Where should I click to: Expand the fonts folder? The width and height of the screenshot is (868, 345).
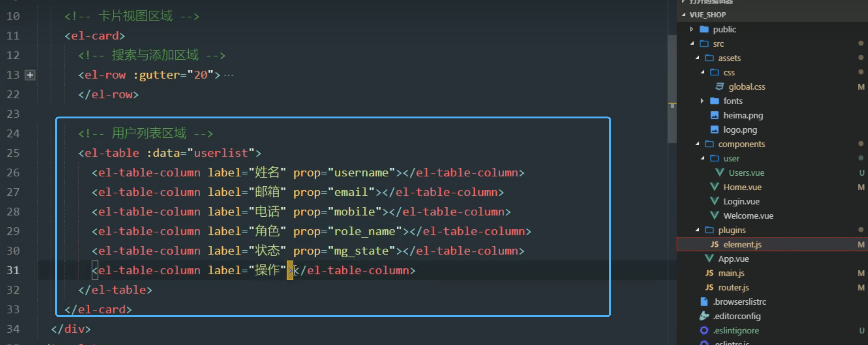pos(702,101)
